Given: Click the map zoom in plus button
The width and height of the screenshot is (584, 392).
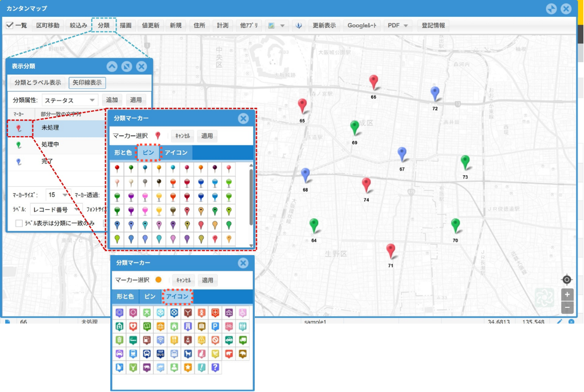Looking at the screenshot, I should click(x=567, y=295).
